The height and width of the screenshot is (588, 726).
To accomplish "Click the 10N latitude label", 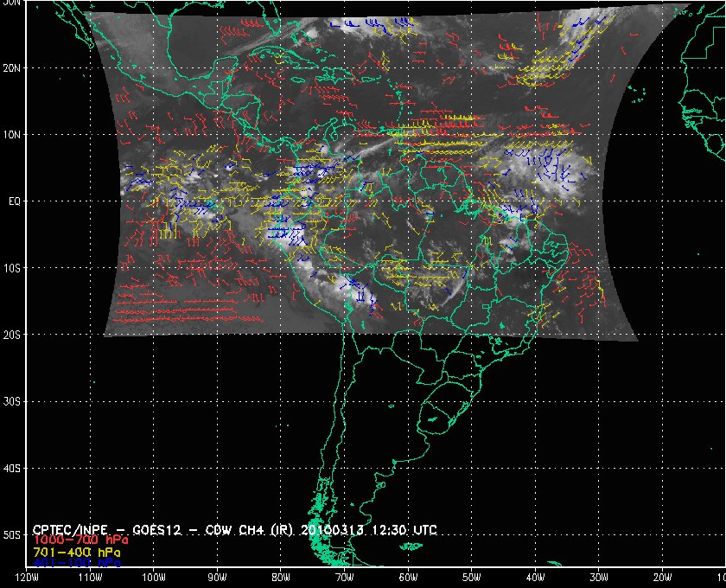I will click(x=11, y=135).
